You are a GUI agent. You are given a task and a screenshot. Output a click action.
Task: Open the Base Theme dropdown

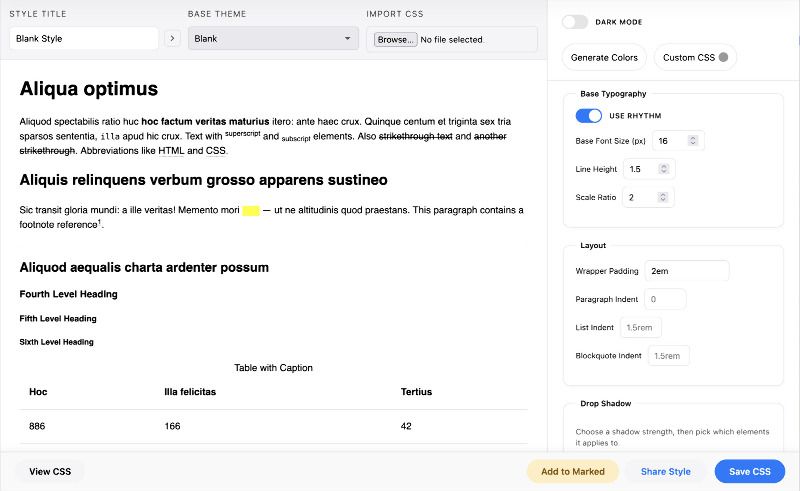click(x=273, y=39)
